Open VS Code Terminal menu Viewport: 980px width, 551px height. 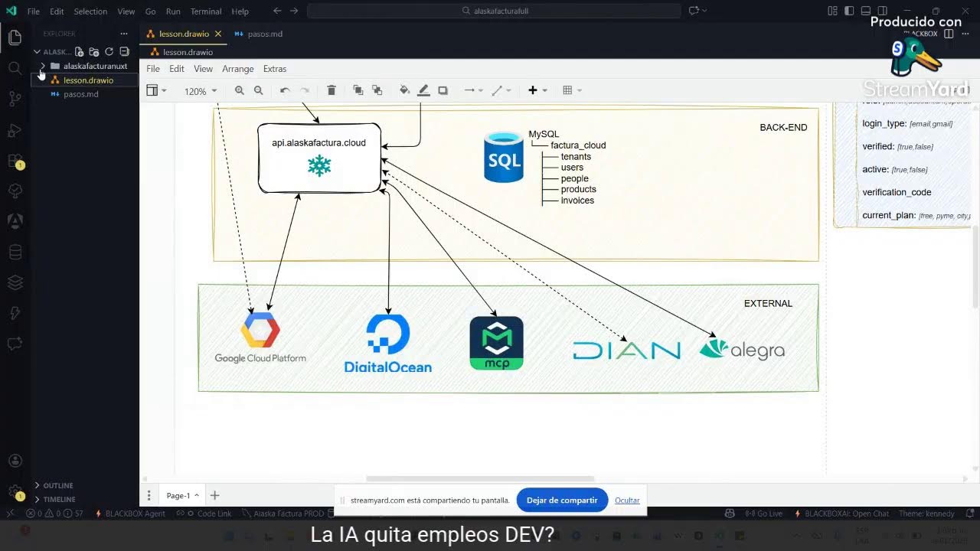point(206,11)
